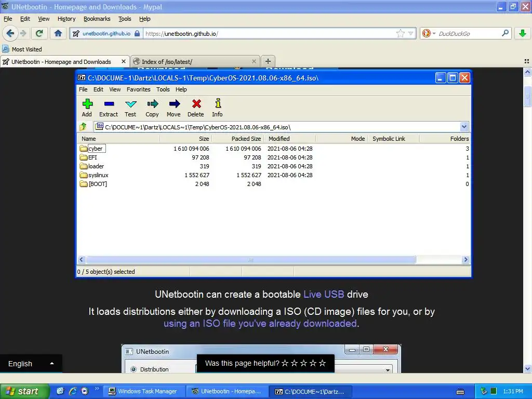This screenshot has width=532, height=399.
Task: Sort by Name column header
Action: pos(118,138)
